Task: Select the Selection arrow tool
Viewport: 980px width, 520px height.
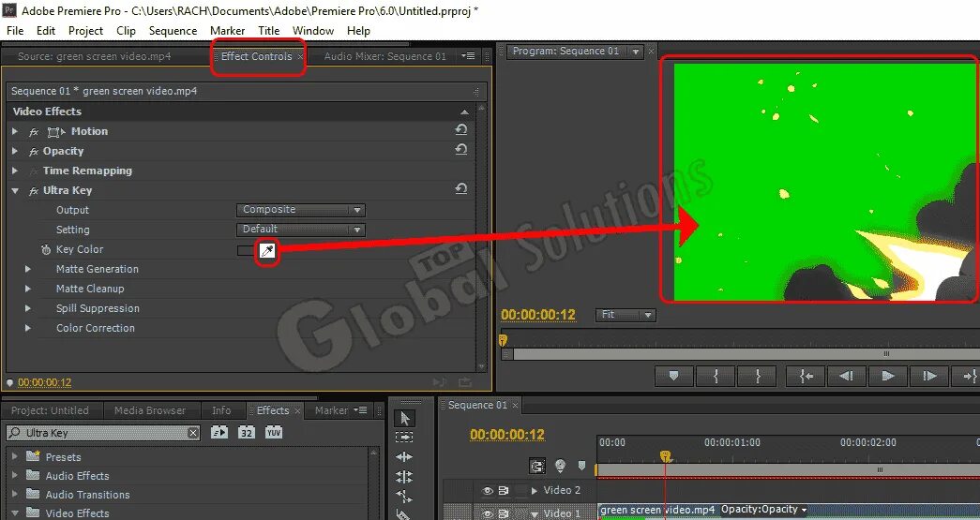Action: (404, 418)
